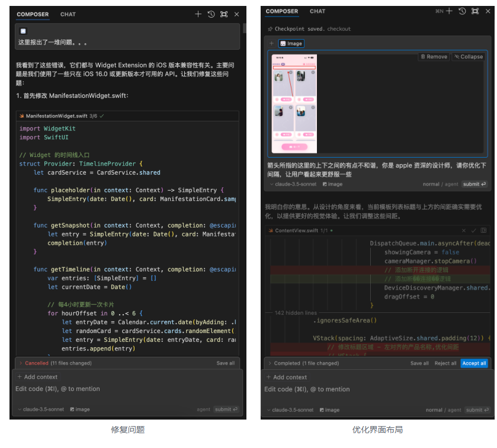The image size is (497, 448).
Task: Click the checkout link after Checkpoint saved
Action: (x=339, y=29)
